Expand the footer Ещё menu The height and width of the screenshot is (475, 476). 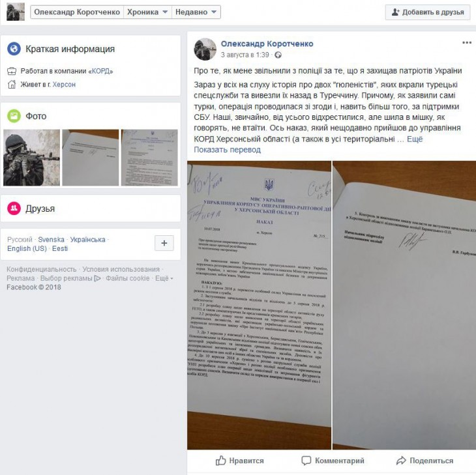click(x=164, y=278)
